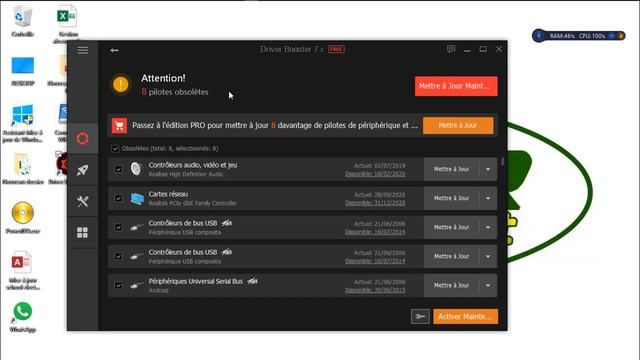Click the Passez à l'édition PRO banner text
This screenshot has height=360, width=640.
coord(275,125)
